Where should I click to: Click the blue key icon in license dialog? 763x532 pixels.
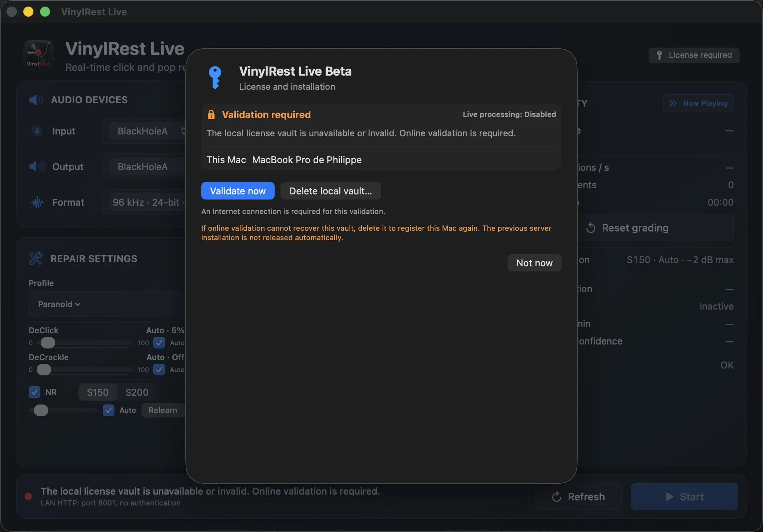215,77
